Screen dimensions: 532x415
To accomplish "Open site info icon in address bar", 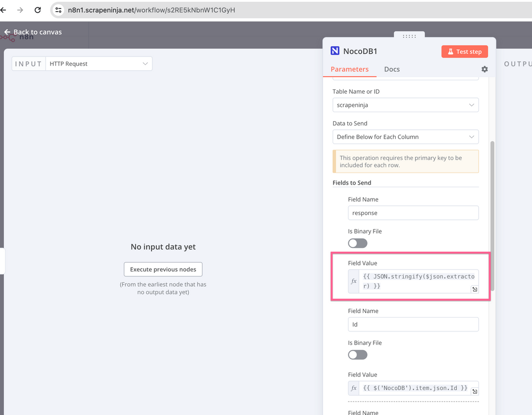I will 59,10.
